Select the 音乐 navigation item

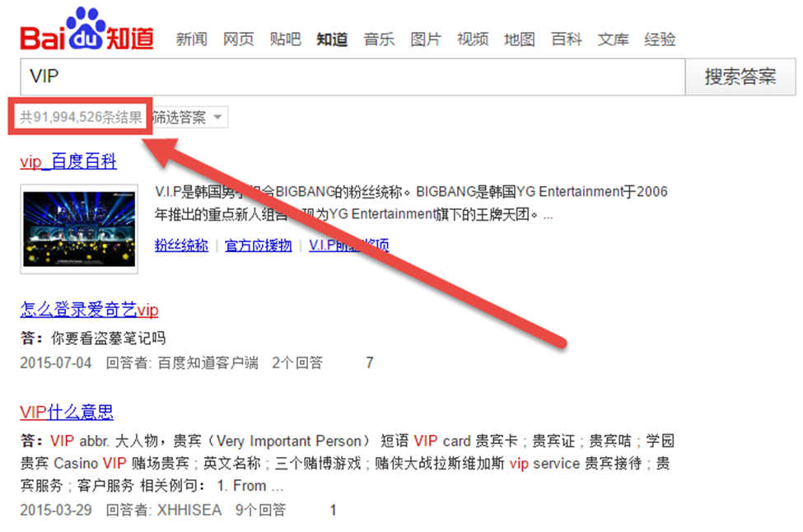(x=379, y=38)
